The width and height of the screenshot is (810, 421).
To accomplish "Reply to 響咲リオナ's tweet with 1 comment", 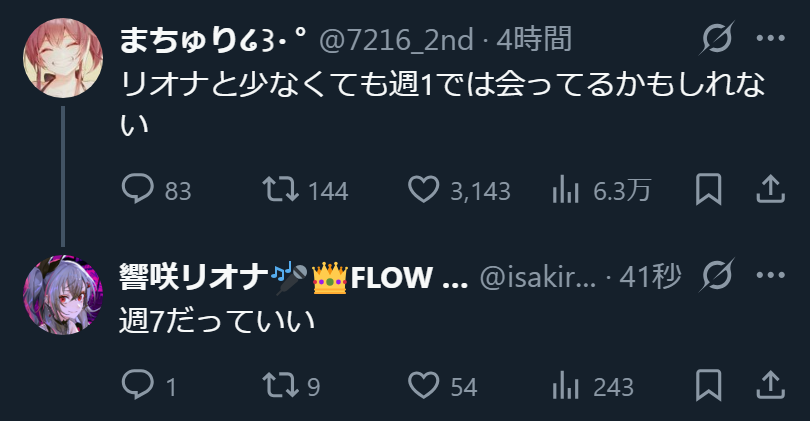I will tap(137, 385).
